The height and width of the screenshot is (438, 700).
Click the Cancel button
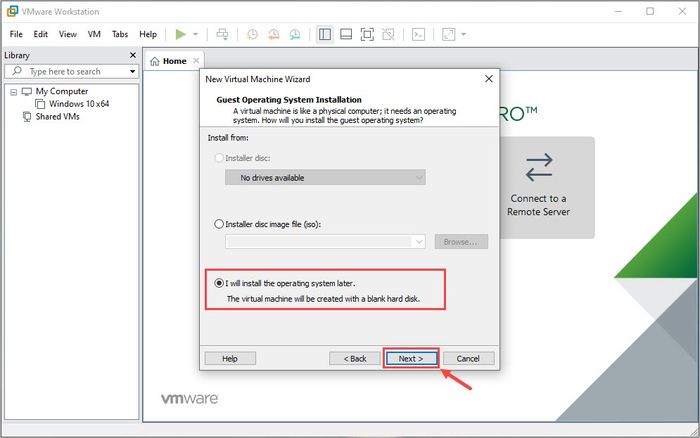(468, 359)
